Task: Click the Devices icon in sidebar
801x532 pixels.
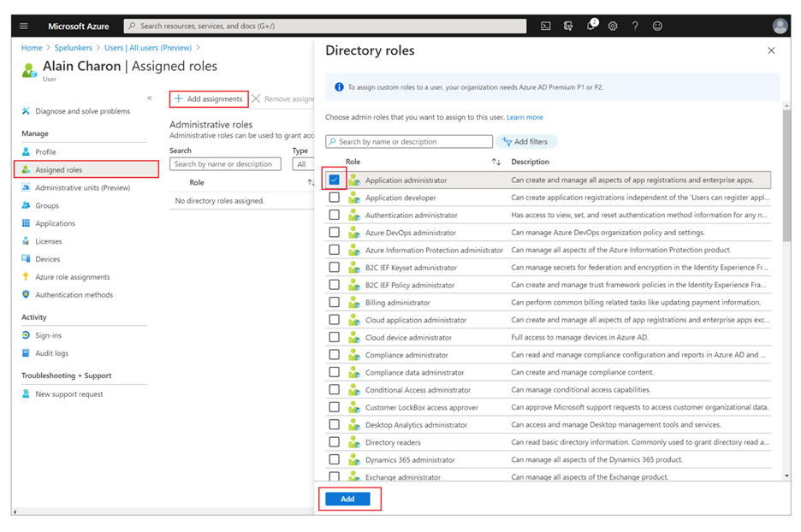Action: click(x=26, y=259)
